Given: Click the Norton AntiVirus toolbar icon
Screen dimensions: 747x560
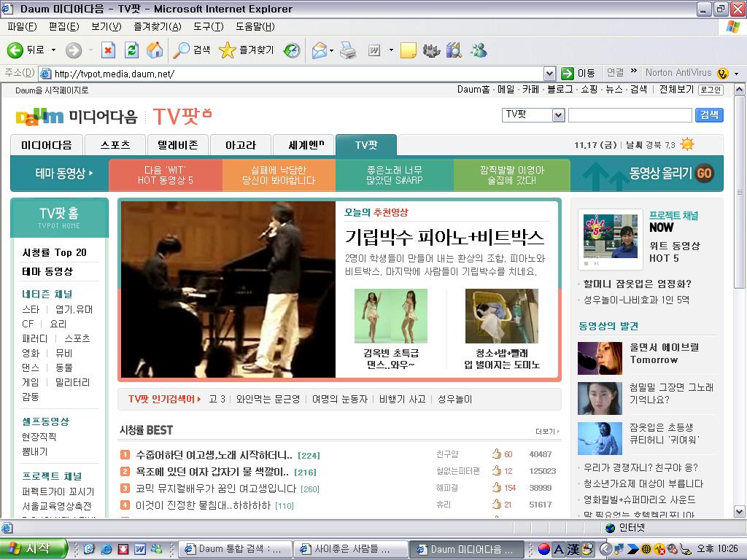Looking at the screenshot, I should [x=723, y=74].
